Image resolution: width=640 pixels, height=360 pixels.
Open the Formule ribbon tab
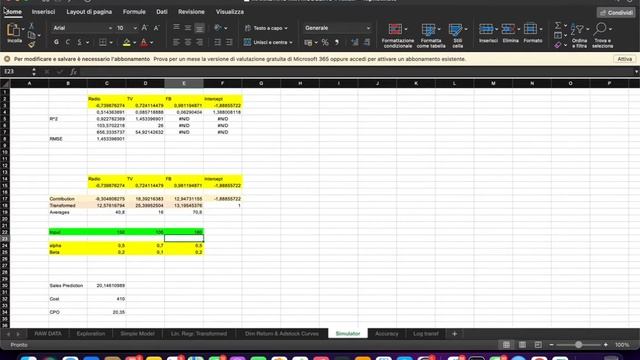134,12
